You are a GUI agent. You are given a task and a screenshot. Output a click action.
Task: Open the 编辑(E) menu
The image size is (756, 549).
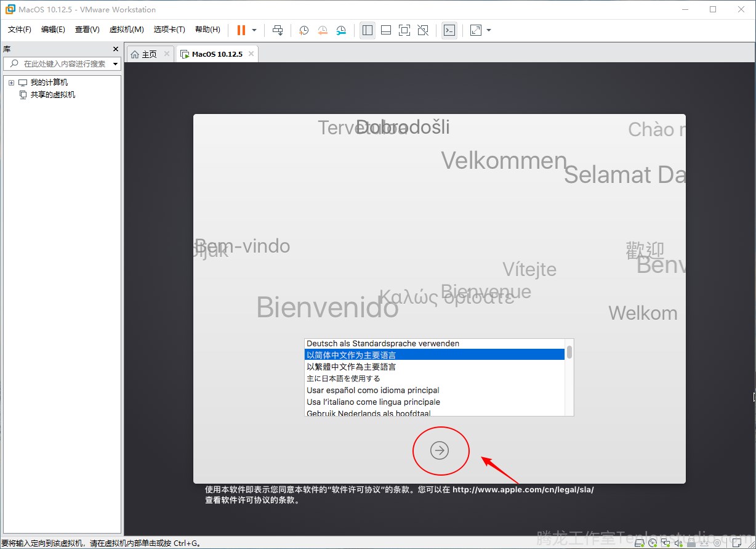(53, 30)
